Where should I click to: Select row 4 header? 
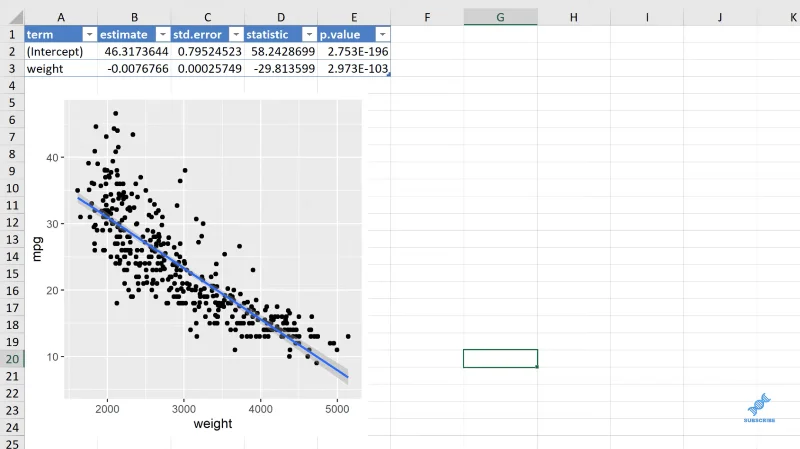(x=12, y=86)
